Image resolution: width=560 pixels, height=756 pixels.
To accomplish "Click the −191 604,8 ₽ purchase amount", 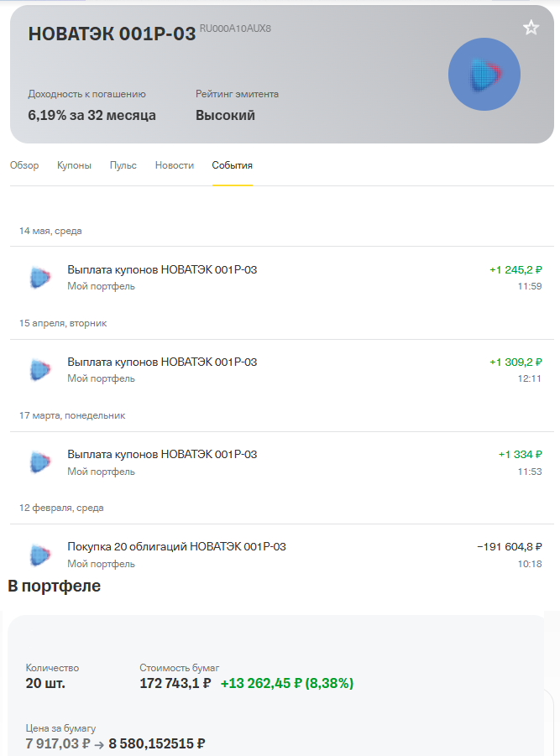I will pos(510,547).
